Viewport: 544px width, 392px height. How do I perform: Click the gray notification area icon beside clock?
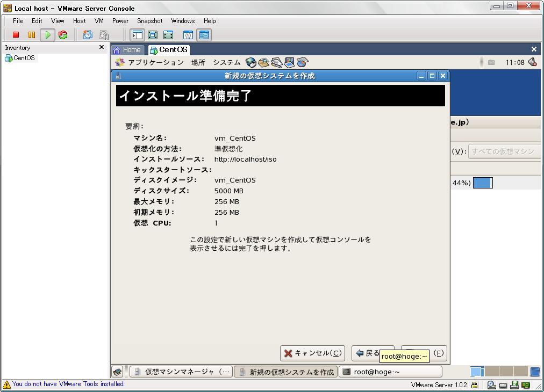(x=491, y=62)
